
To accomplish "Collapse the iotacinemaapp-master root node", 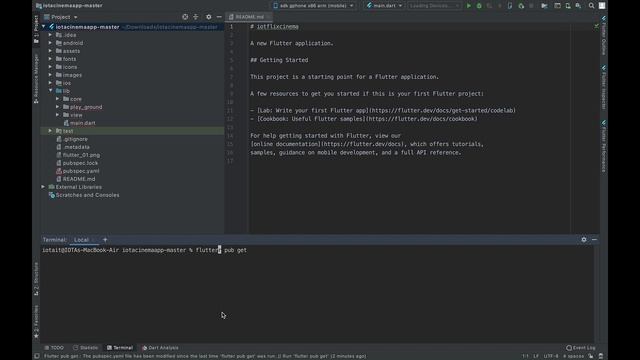I will [44, 27].
